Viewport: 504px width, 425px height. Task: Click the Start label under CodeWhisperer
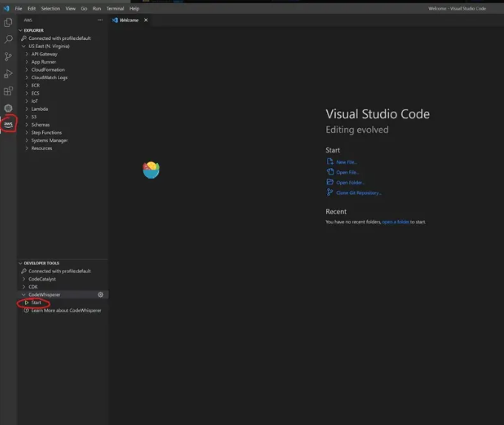pos(36,302)
